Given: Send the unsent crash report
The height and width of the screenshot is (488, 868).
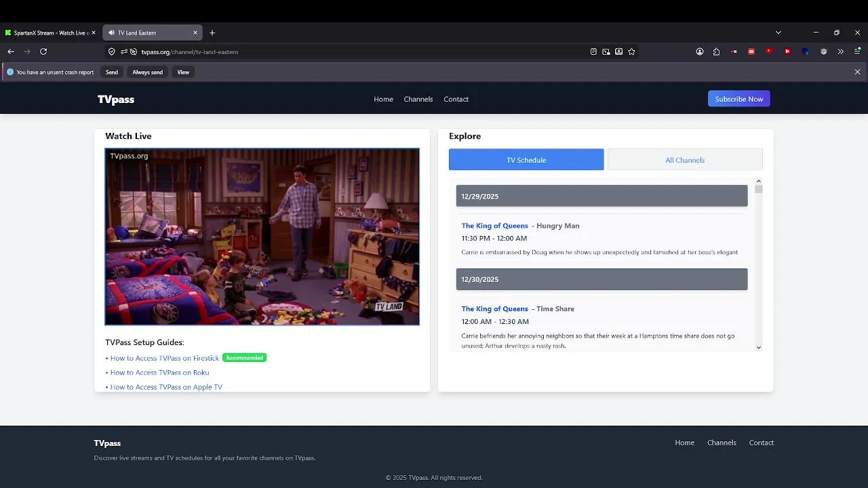Looking at the screenshot, I should point(112,72).
